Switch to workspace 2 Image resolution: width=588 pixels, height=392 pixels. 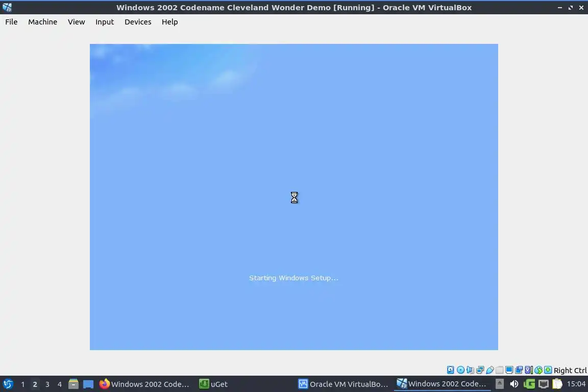pos(35,384)
